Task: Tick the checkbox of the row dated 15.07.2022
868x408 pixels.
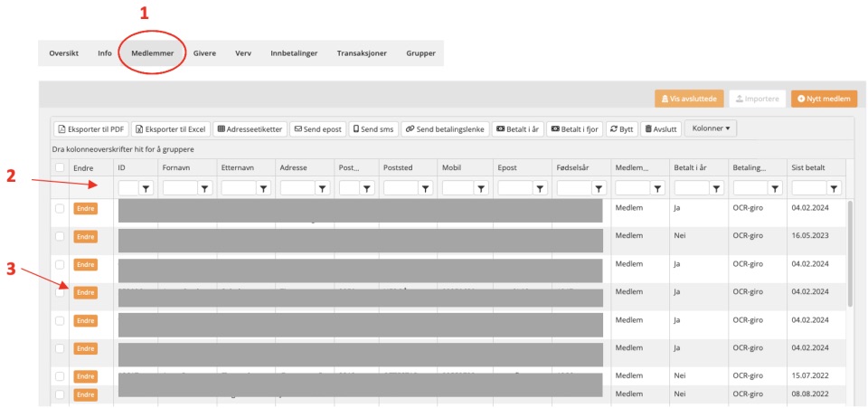Action: 60,376
